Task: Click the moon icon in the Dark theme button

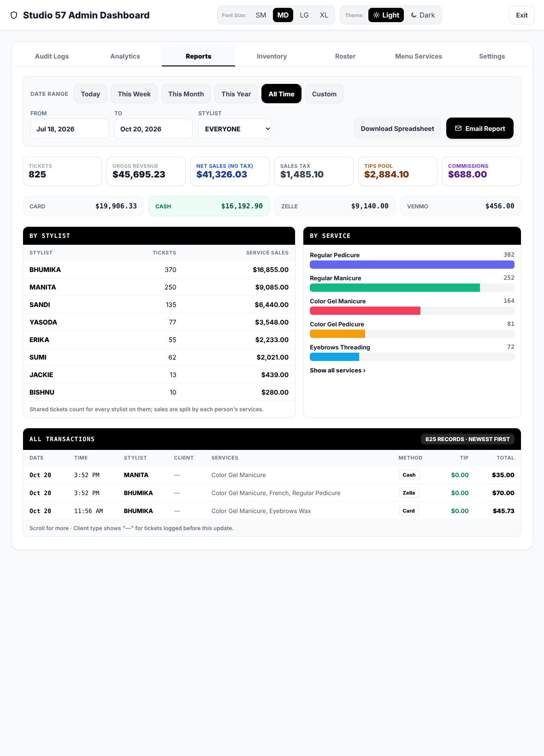Action: (414, 15)
